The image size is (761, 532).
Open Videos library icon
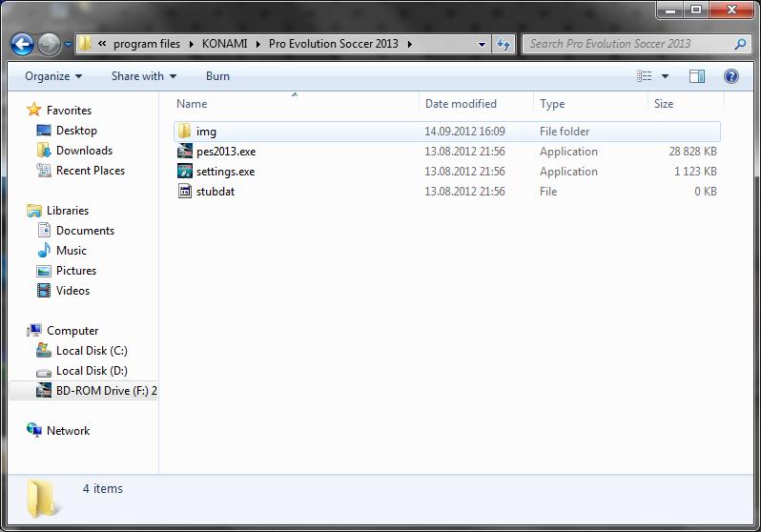pos(44,290)
